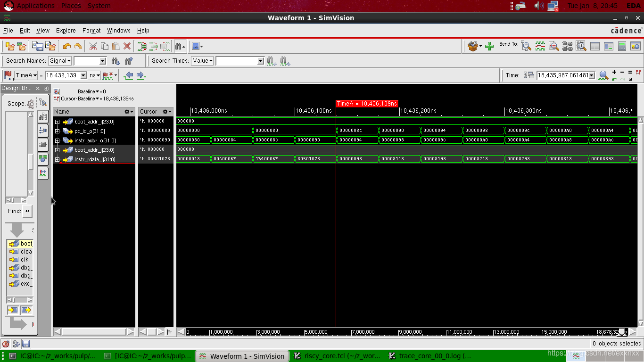Click the zoom in plus button

point(614,72)
